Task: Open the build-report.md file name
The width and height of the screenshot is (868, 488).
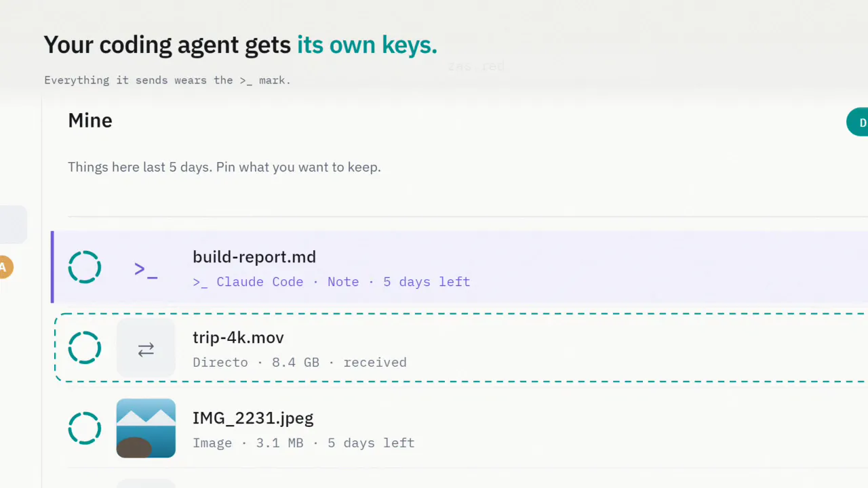Action: tap(254, 257)
